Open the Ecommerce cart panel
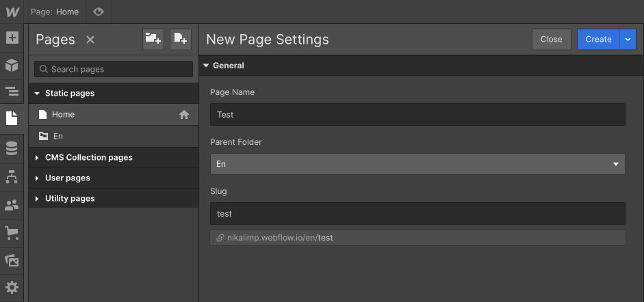644x302 pixels. coord(12,233)
